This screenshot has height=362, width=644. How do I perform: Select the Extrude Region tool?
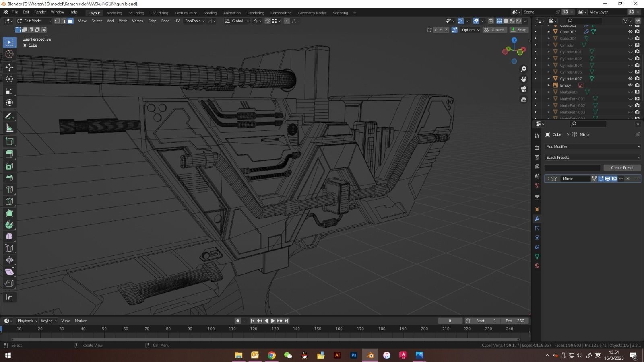coord(9,154)
